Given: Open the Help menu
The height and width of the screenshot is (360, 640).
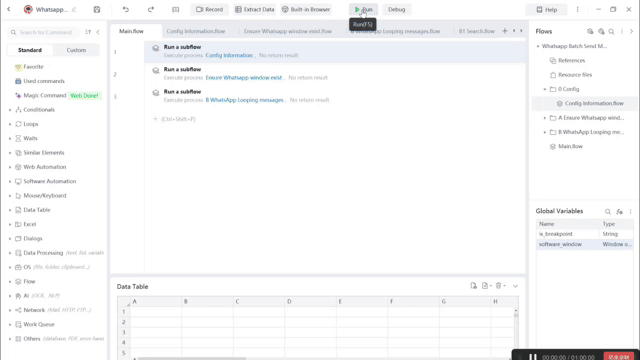Looking at the screenshot, I should tap(547, 9).
